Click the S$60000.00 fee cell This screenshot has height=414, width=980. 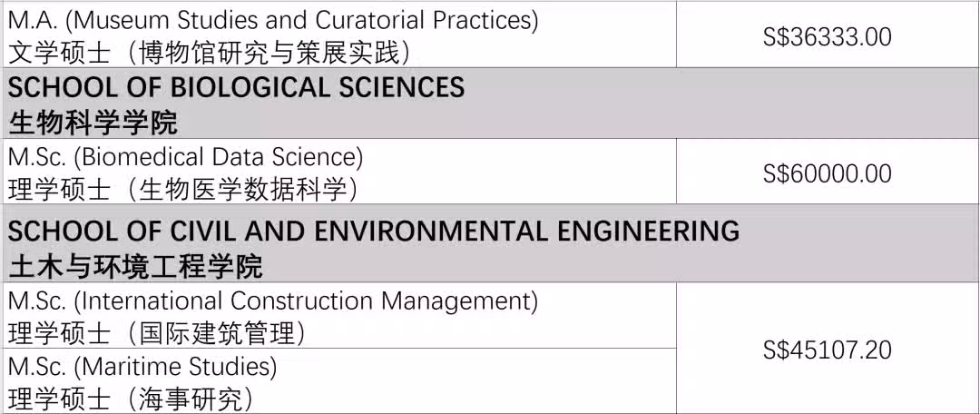pos(828,173)
